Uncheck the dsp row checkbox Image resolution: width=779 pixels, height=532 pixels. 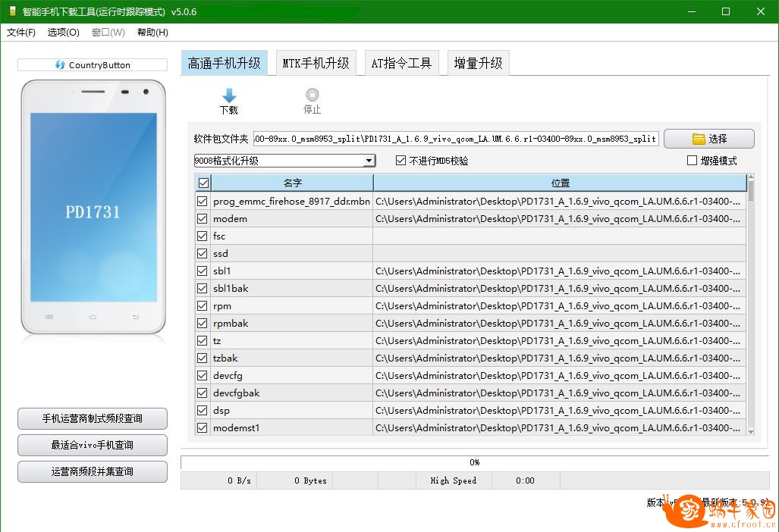click(x=203, y=411)
